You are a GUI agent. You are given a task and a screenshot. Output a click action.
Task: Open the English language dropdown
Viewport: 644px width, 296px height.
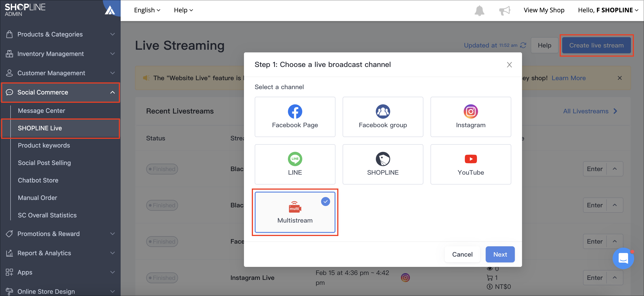(x=147, y=10)
